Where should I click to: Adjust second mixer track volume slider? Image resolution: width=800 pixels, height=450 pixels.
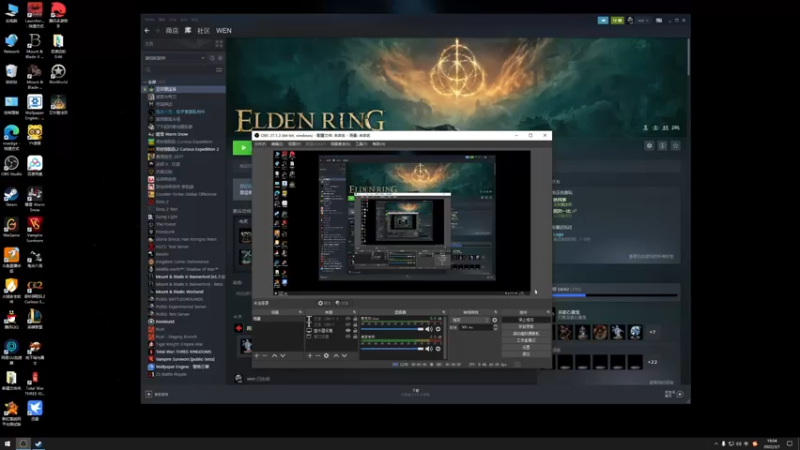(392, 349)
